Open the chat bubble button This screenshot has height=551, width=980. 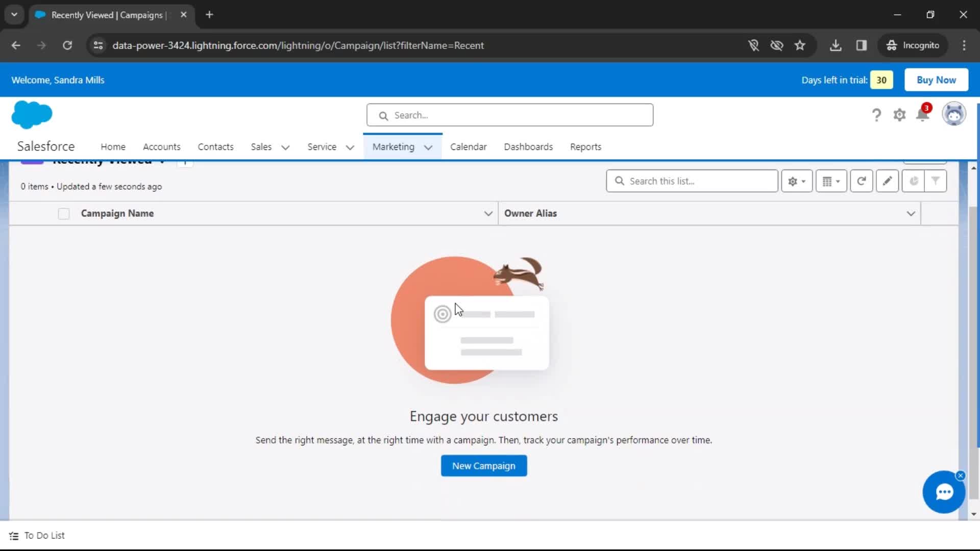pyautogui.click(x=944, y=492)
